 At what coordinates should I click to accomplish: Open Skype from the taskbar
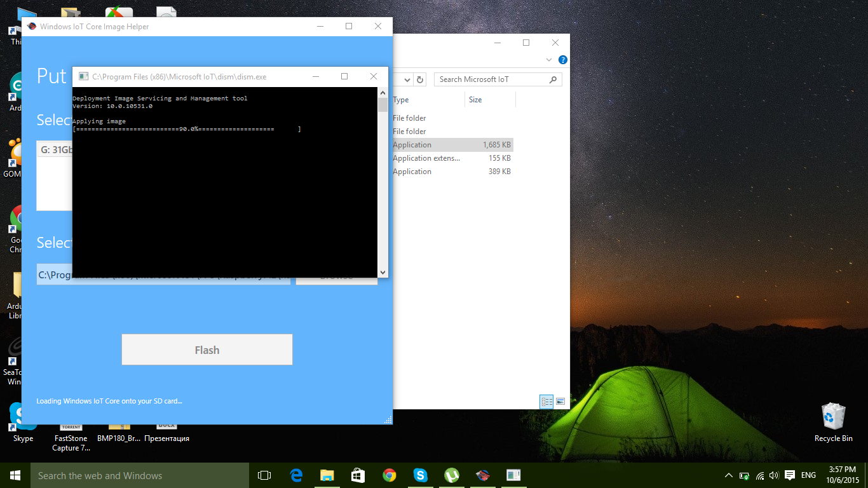pyautogui.click(x=421, y=475)
